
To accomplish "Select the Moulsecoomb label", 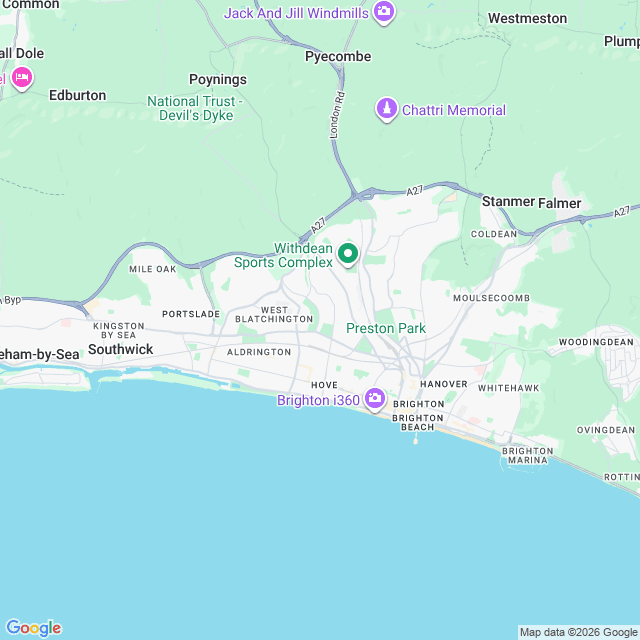I will [x=491, y=298].
